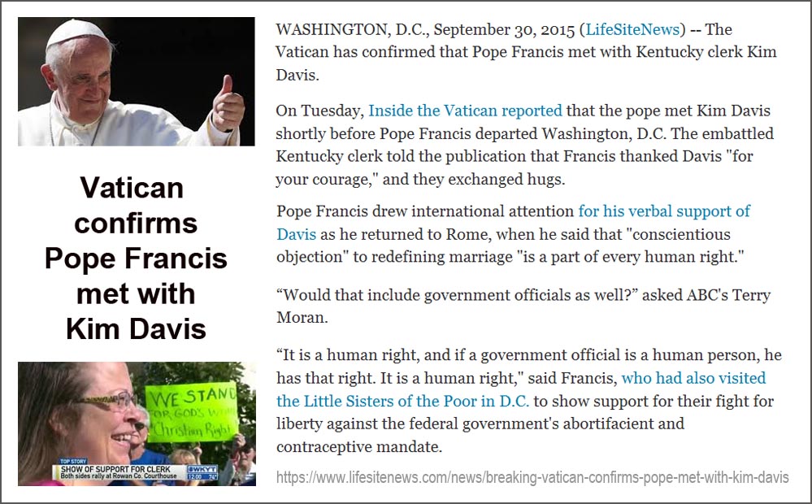Click the 'Top Story' label in the photo
Viewport: 812px width, 504px height.
73,461
